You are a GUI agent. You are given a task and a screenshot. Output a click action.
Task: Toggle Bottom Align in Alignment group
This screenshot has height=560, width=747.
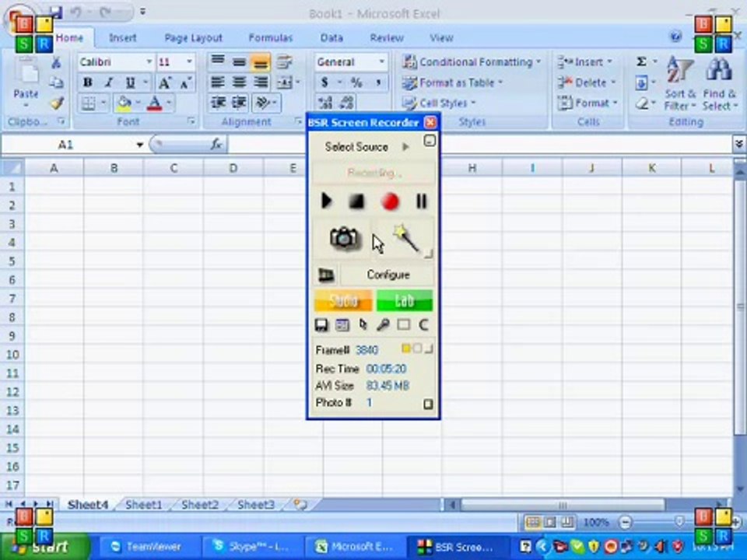click(260, 62)
